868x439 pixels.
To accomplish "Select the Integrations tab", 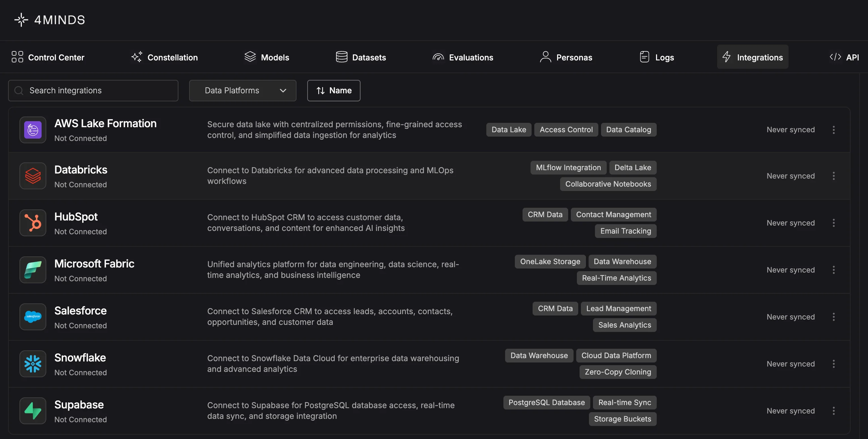I will [x=752, y=57].
